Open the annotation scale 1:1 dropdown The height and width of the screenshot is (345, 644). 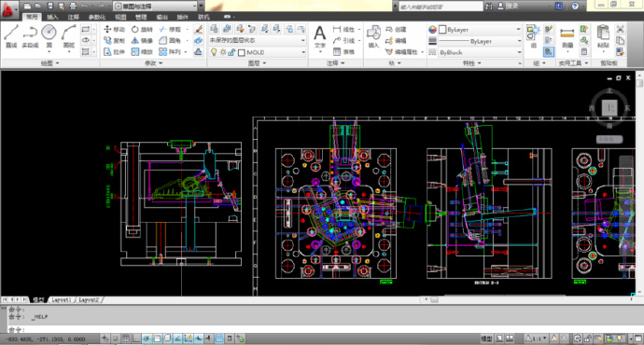536,338
